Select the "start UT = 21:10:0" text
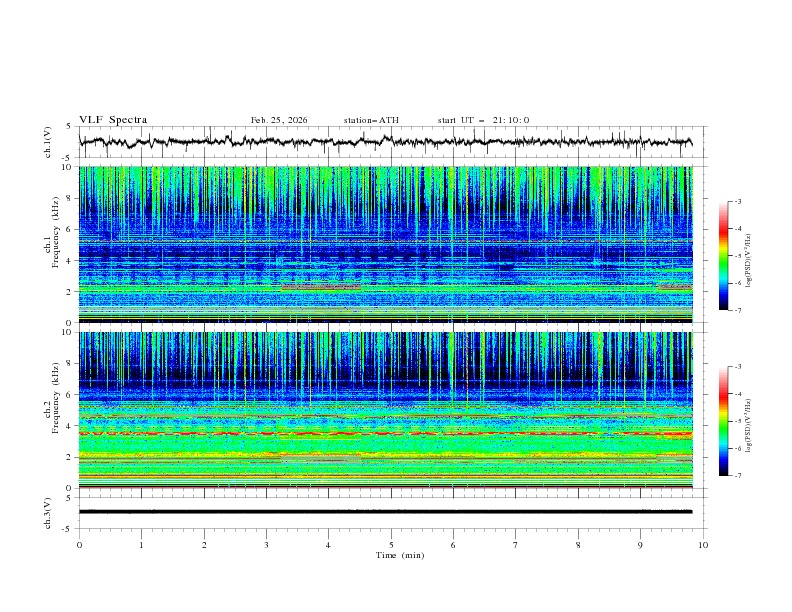792x612 pixels. pyautogui.click(x=483, y=120)
